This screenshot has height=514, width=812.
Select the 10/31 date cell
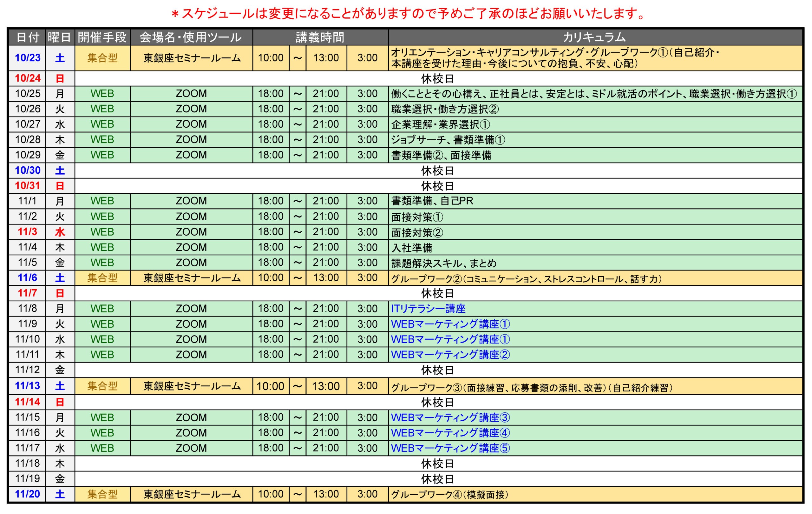pyautogui.click(x=27, y=186)
